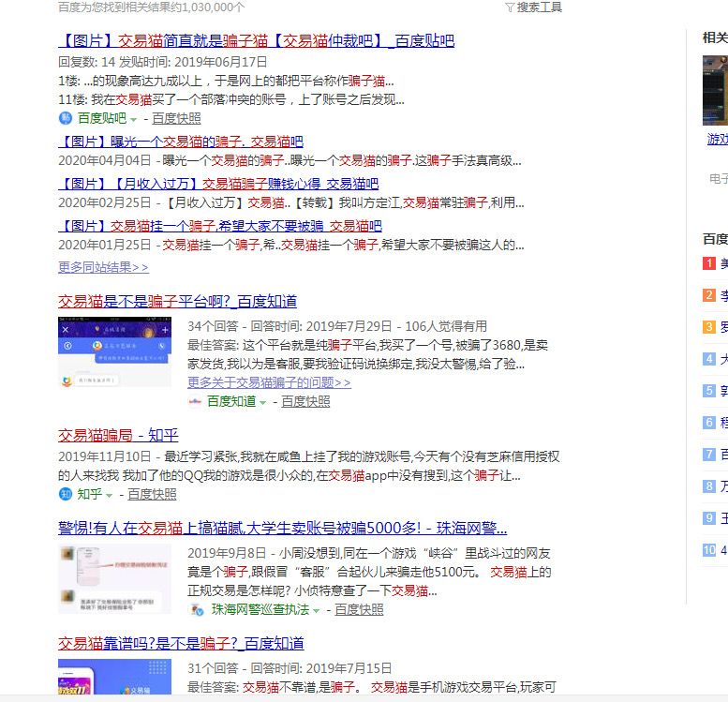This screenshot has width=728, height=702.
Task: Click text 31个回答 - 回答时间: 2019年7月15日
Action: 290,668
